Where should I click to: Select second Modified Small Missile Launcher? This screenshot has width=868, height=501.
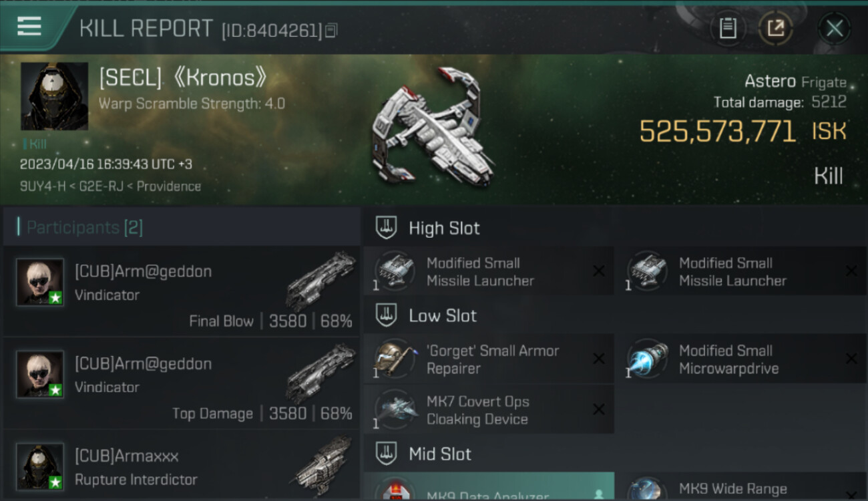(x=742, y=271)
